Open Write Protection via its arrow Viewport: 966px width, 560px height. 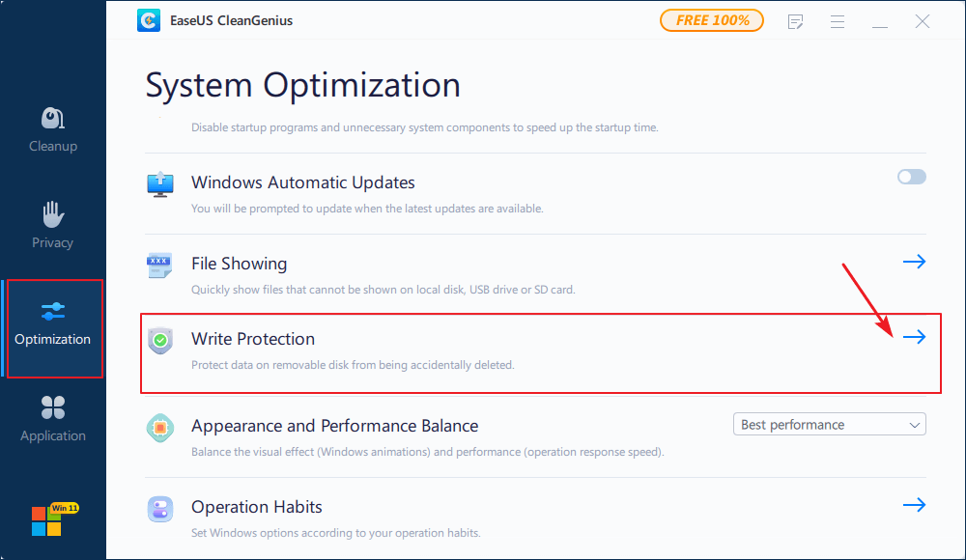click(914, 337)
